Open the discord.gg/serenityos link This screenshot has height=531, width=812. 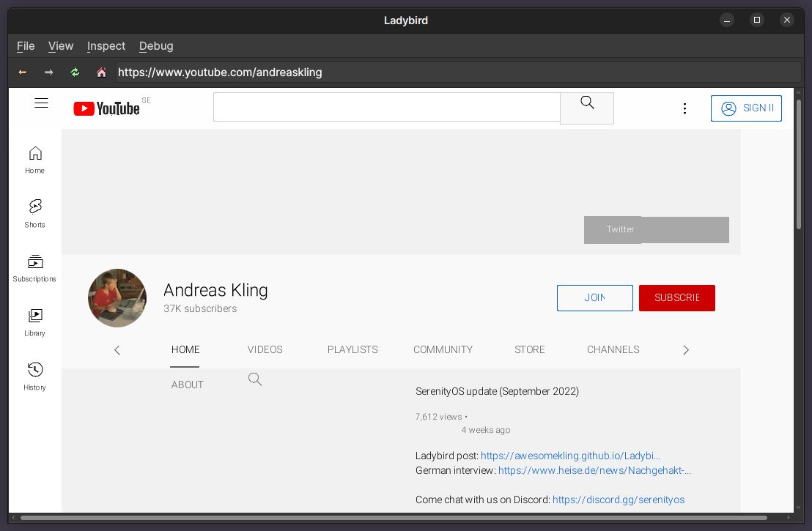[619, 500]
